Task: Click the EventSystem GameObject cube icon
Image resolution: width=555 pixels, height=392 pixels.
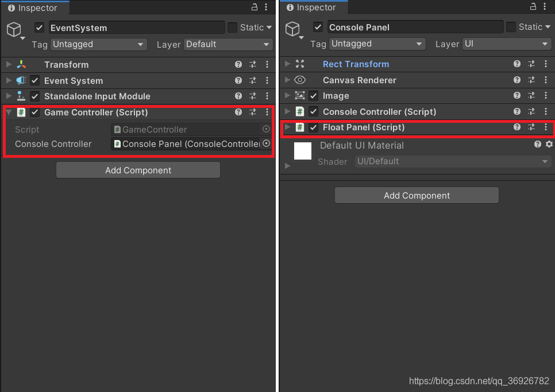Action: pyautogui.click(x=14, y=29)
